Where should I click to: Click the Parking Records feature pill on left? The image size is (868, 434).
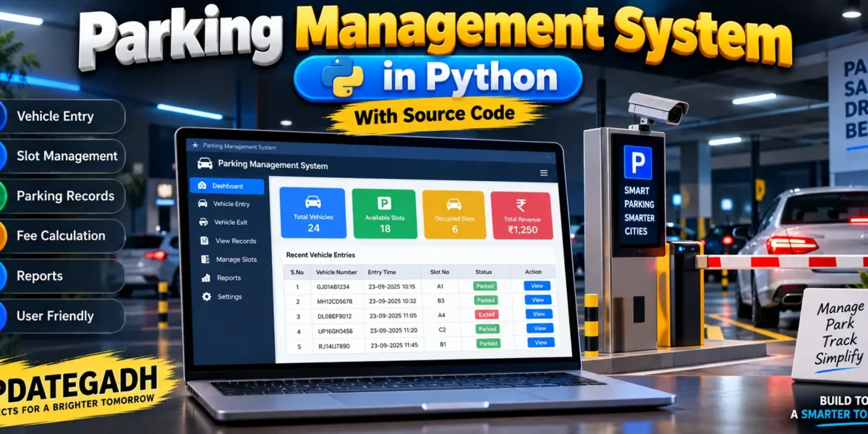coord(63,196)
